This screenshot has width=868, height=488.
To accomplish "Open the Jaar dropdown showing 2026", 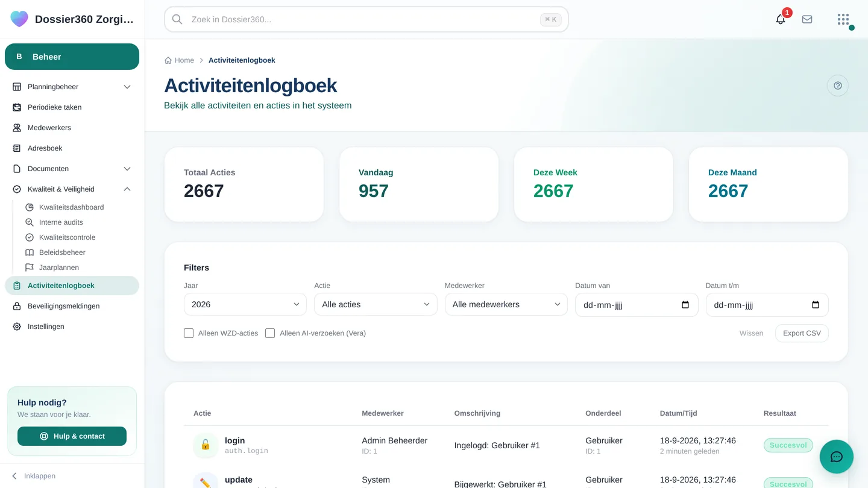I will pyautogui.click(x=245, y=305).
